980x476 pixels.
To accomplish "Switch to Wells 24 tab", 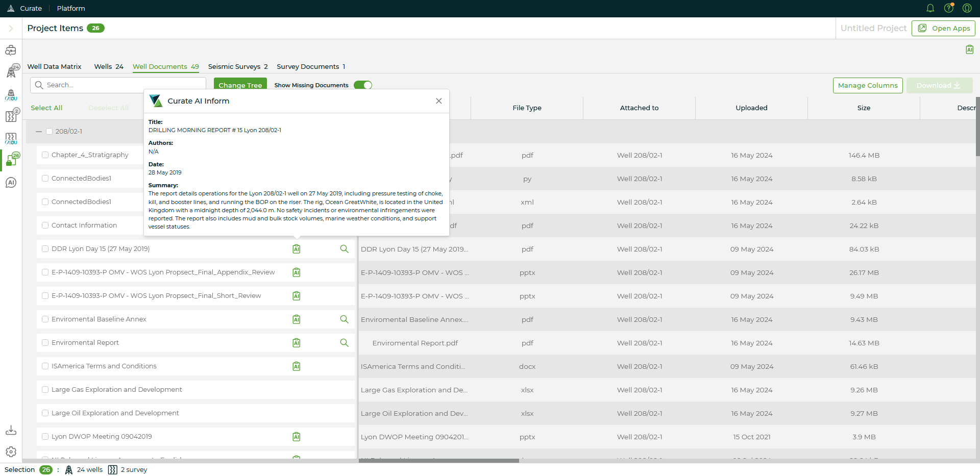I will (x=109, y=66).
